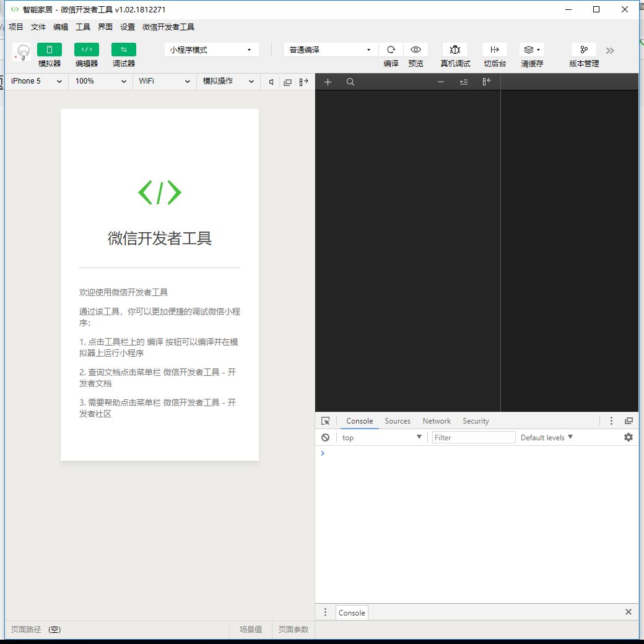Open DevTools customize vertical dots menu
644x644 pixels.
coord(611,420)
